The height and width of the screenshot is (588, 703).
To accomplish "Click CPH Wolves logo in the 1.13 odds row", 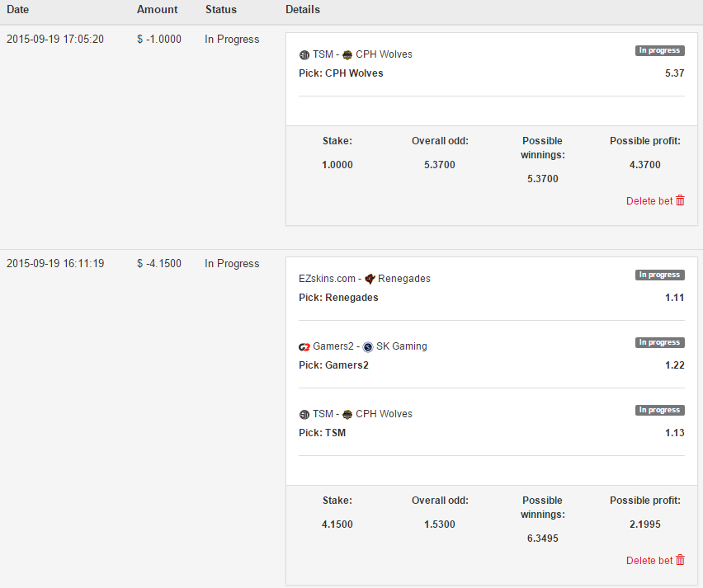I will (347, 415).
